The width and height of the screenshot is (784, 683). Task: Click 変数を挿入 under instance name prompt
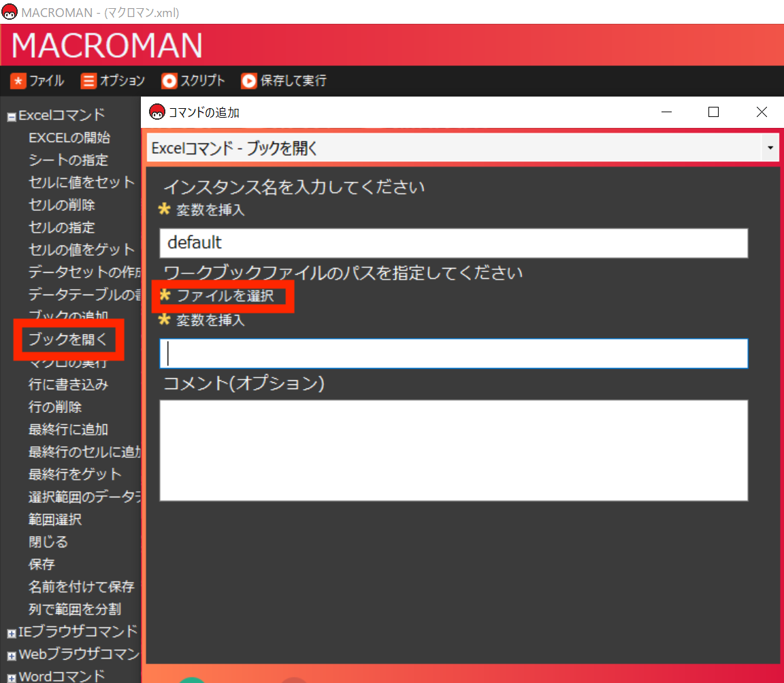[x=210, y=210]
